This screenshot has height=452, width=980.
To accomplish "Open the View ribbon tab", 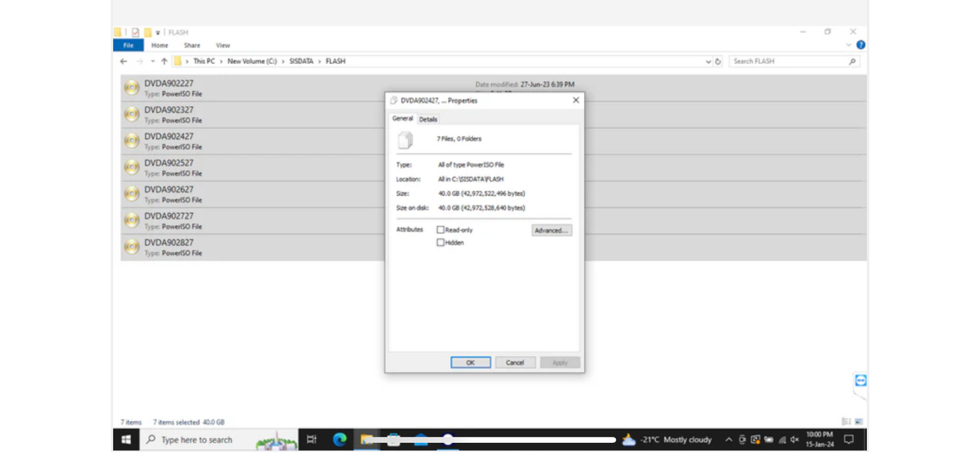I will click(x=222, y=45).
